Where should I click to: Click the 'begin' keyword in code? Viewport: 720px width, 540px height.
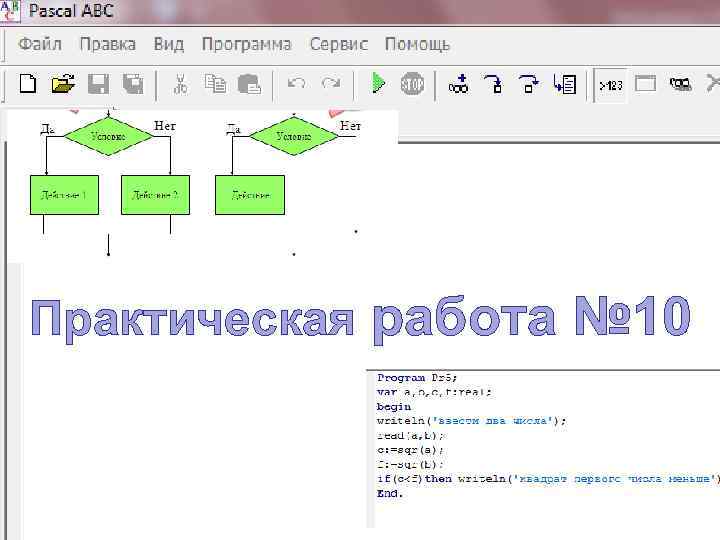click(394, 407)
